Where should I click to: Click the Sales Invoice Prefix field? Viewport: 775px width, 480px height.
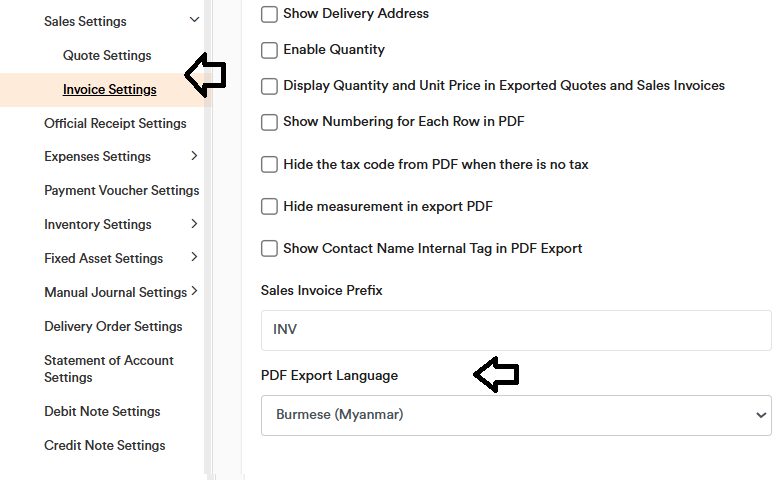tap(516, 329)
